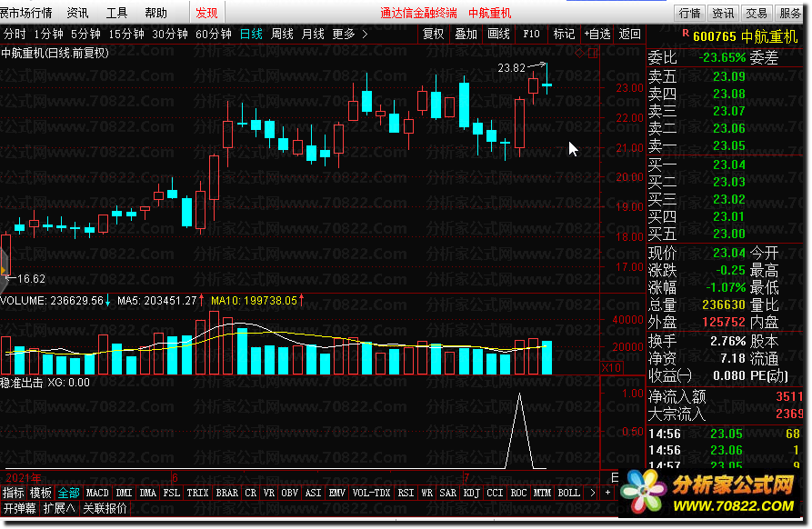This screenshot has width=812, height=529.
Task: Select the 全部 indicator tab
Action: coord(68,493)
